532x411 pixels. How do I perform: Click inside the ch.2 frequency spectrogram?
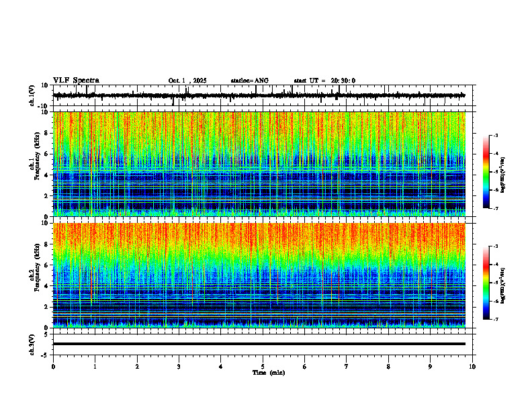coord(259,275)
